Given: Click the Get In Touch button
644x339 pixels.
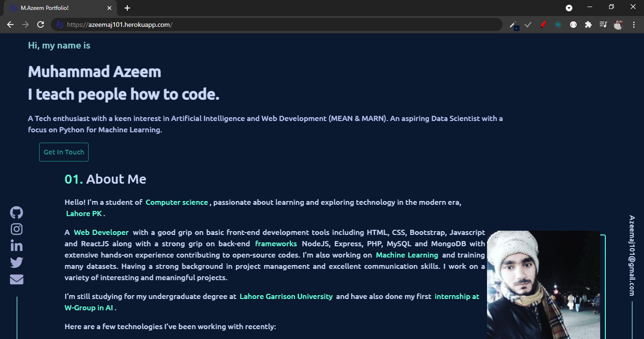Looking at the screenshot, I should point(64,152).
